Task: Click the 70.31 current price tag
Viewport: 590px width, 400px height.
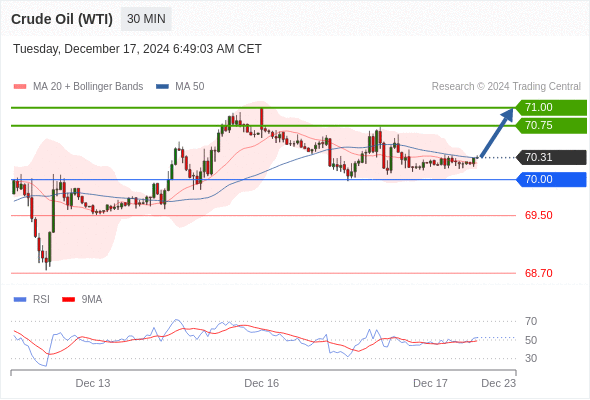Action: point(551,157)
